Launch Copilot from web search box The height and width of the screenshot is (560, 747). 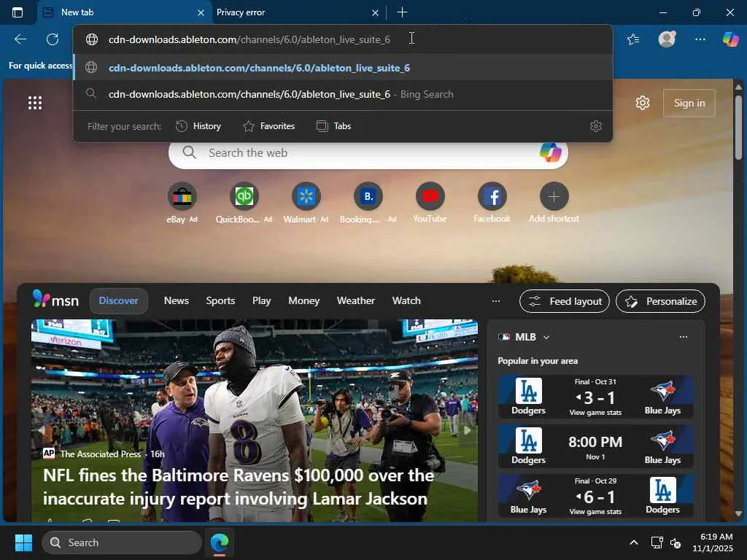[550, 153]
